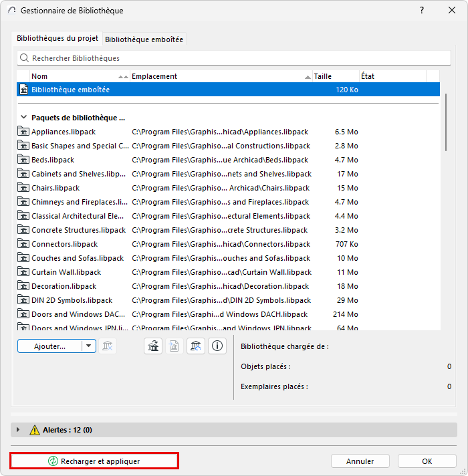Click the remove library icon next to Ajouter
This screenshot has width=468, height=476.
point(108,346)
